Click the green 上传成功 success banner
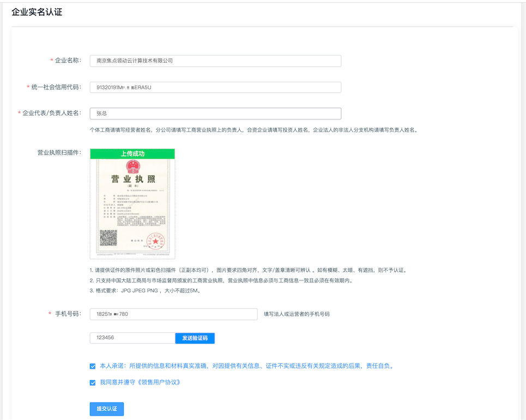 132,153
